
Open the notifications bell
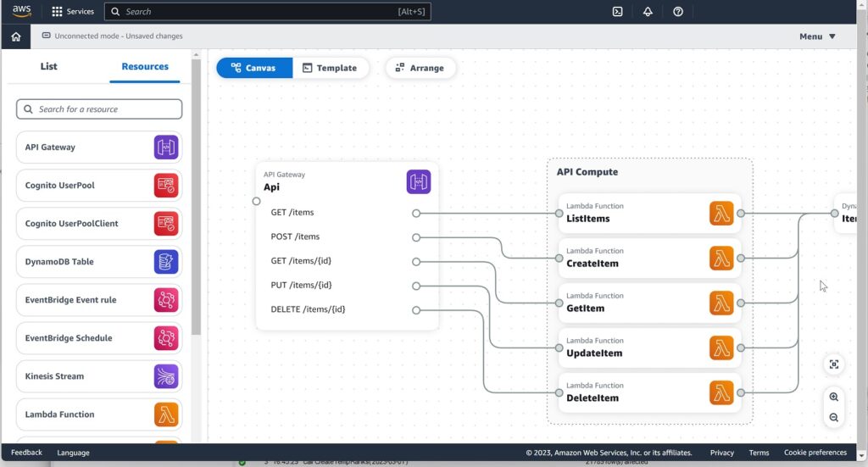tap(648, 12)
